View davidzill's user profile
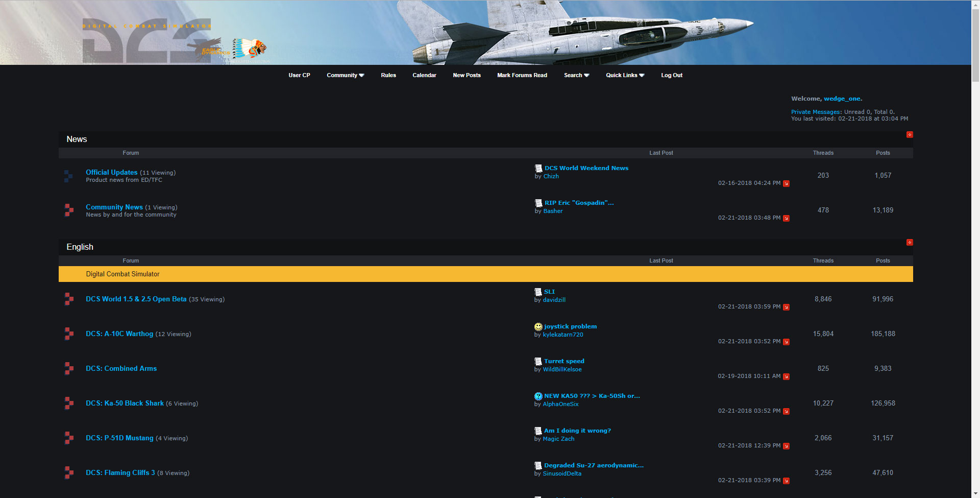 (x=554, y=300)
